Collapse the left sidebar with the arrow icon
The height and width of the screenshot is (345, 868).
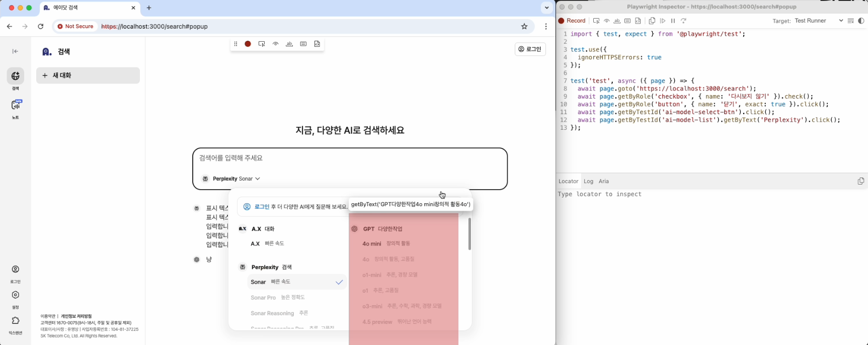(16, 51)
